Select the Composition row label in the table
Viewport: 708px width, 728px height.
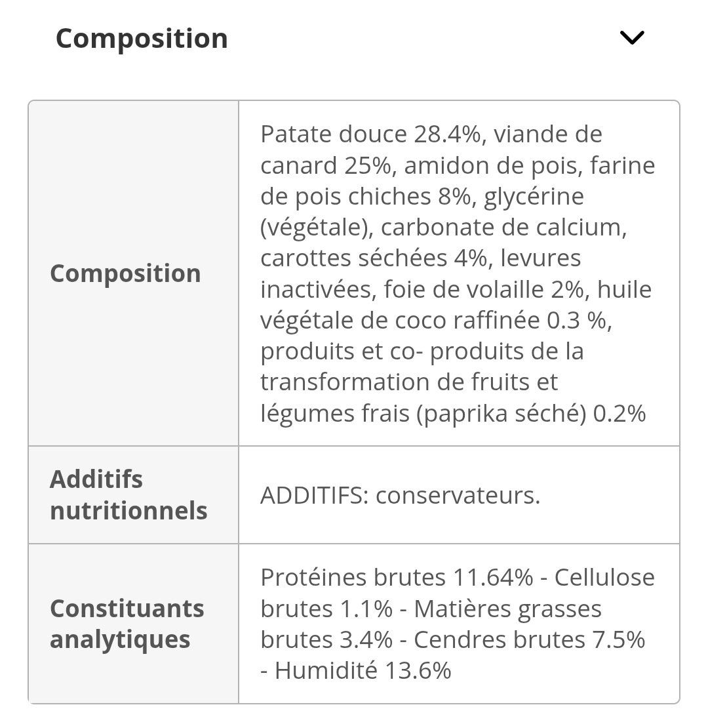[x=125, y=273]
